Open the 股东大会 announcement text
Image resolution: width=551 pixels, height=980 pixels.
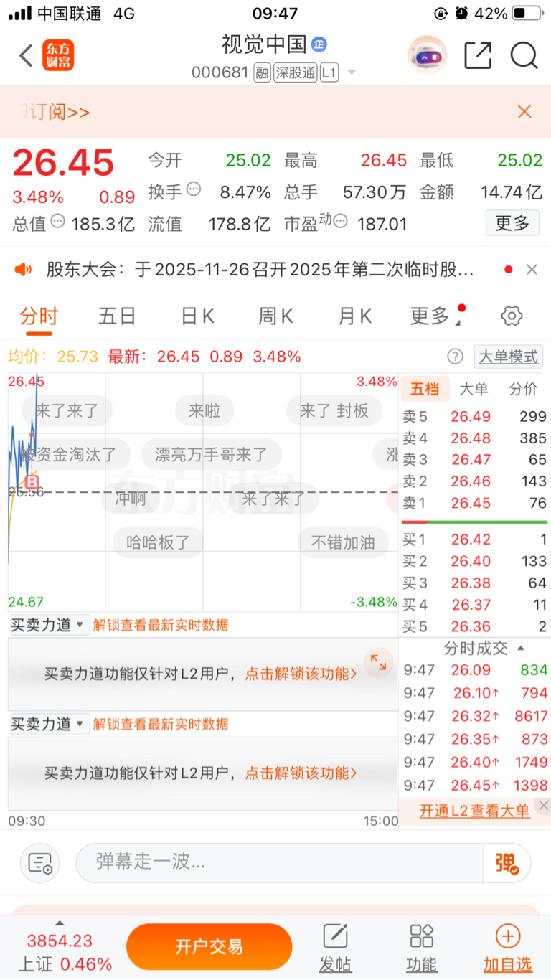pyautogui.click(x=260, y=270)
